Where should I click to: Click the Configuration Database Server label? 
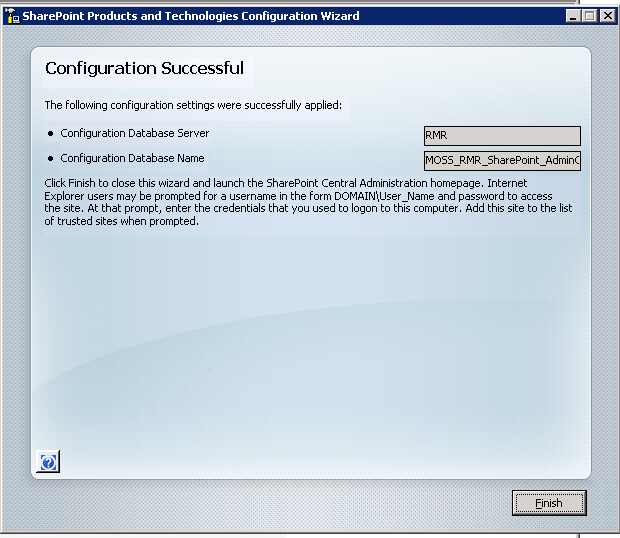[x=134, y=133]
